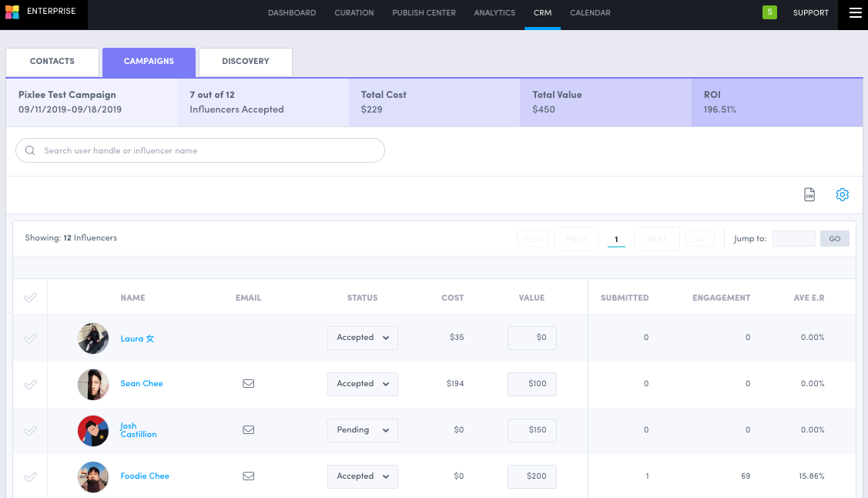
Task: Select the row checkmark next to Laura
Action: click(29, 337)
